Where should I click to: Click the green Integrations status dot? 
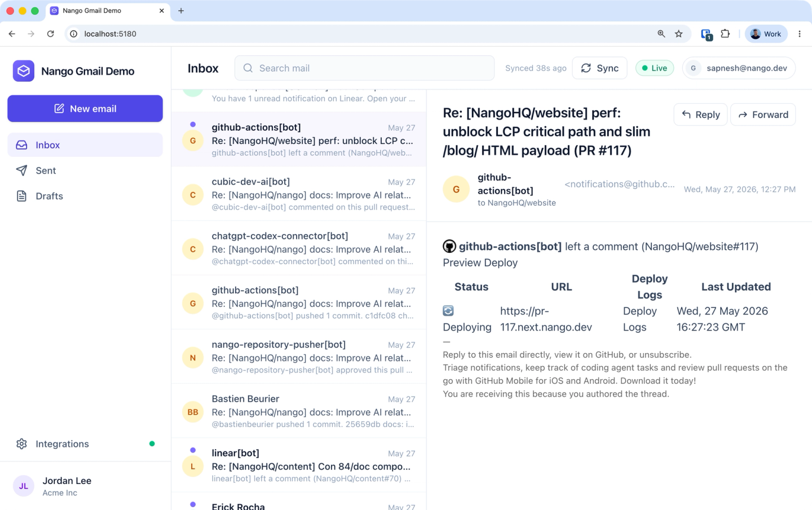152,444
